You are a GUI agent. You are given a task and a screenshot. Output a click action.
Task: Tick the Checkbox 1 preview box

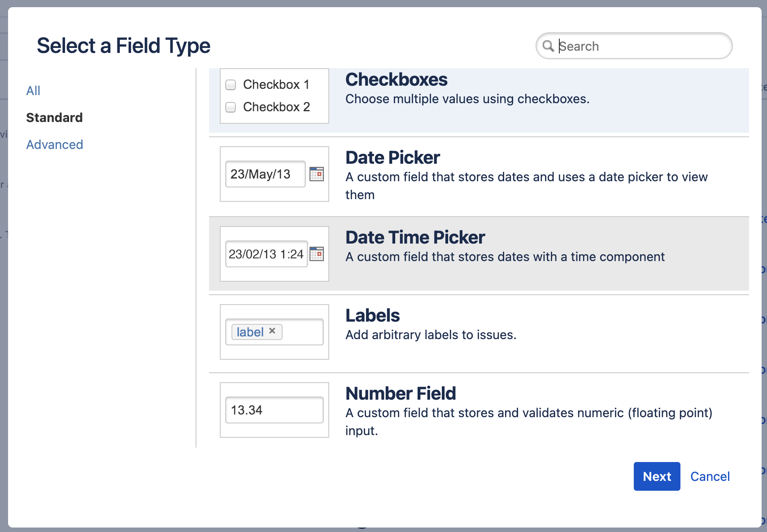point(231,85)
